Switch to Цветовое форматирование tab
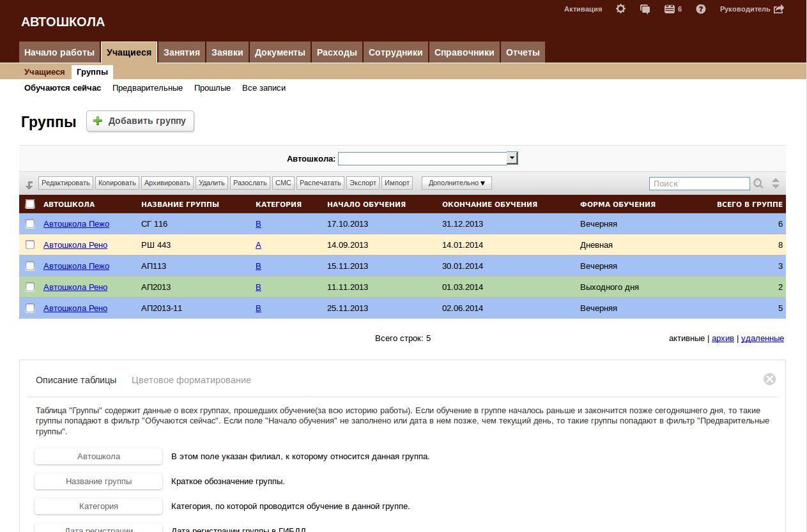The image size is (807, 532). [191, 380]
